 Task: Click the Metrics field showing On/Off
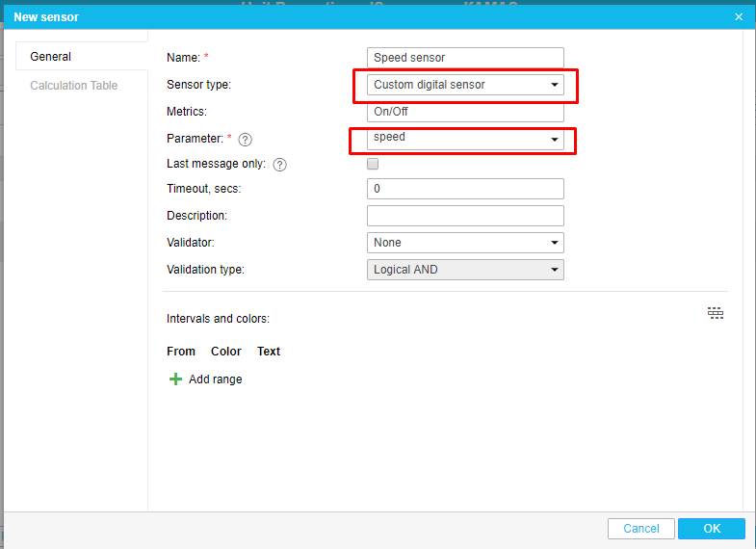[465, 112]
